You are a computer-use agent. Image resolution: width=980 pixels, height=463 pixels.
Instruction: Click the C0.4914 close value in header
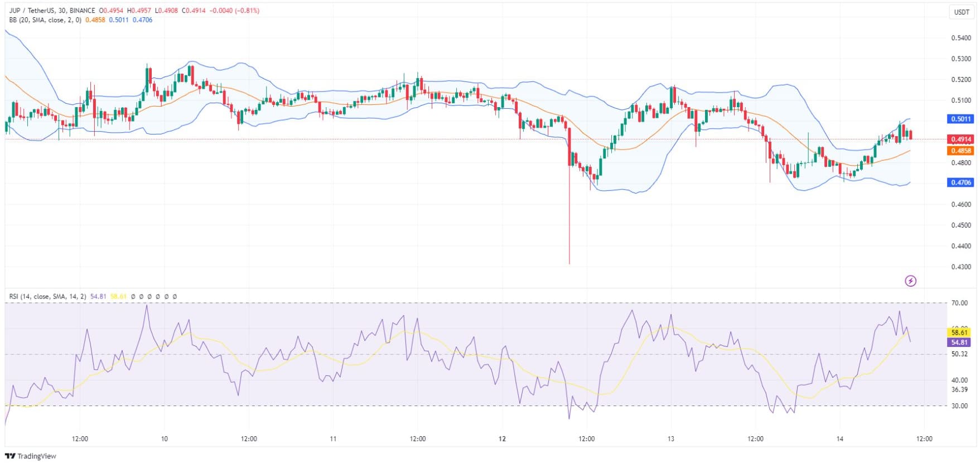point(194,11)
